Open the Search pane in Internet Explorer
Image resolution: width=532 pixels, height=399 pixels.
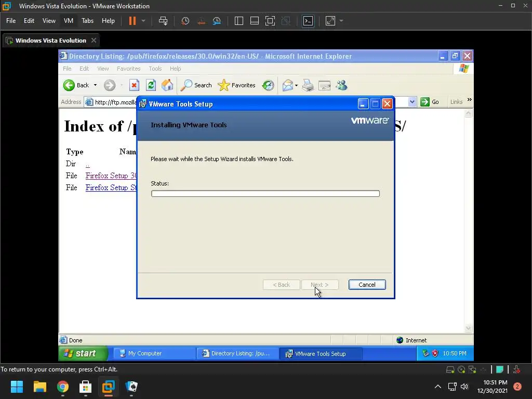point(196,85)
